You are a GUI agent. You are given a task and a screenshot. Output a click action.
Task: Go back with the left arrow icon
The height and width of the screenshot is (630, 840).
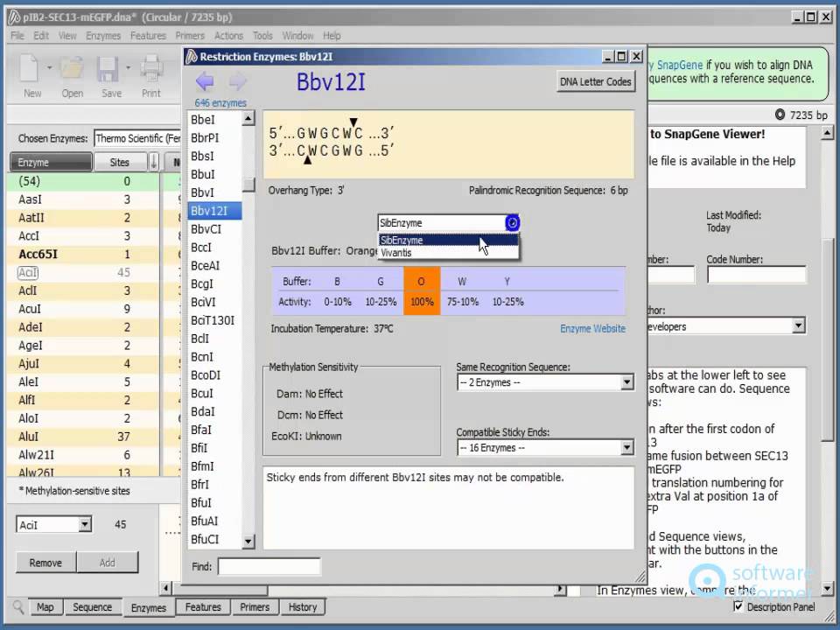point(205,81)
